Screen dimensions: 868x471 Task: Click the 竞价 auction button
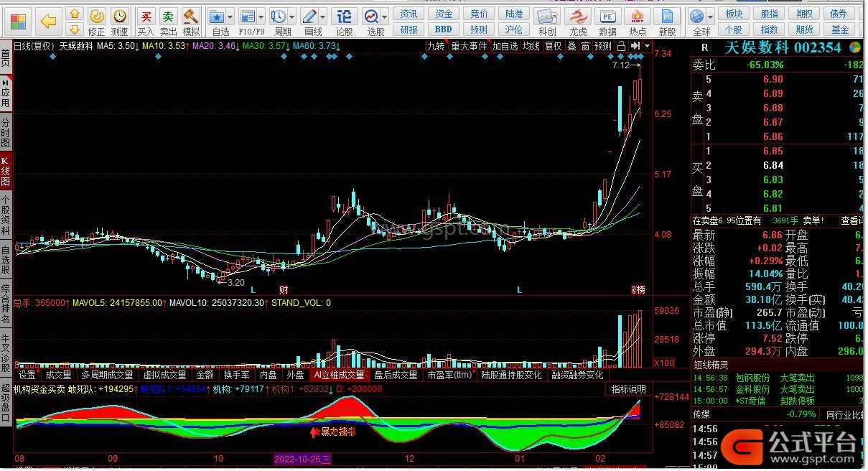(x=479, y=14)
